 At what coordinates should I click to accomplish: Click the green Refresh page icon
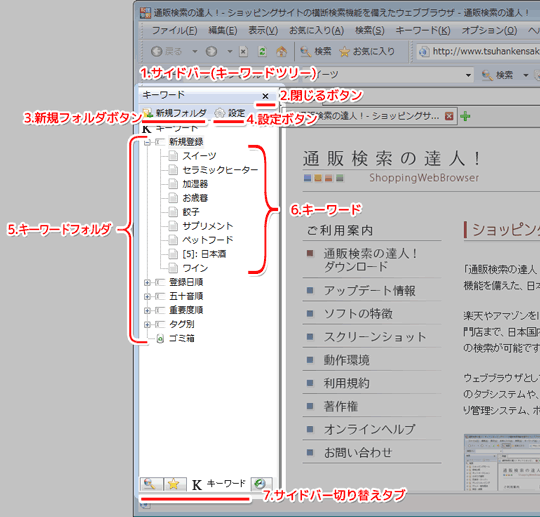pyautogui.click(x=262, y=52)
